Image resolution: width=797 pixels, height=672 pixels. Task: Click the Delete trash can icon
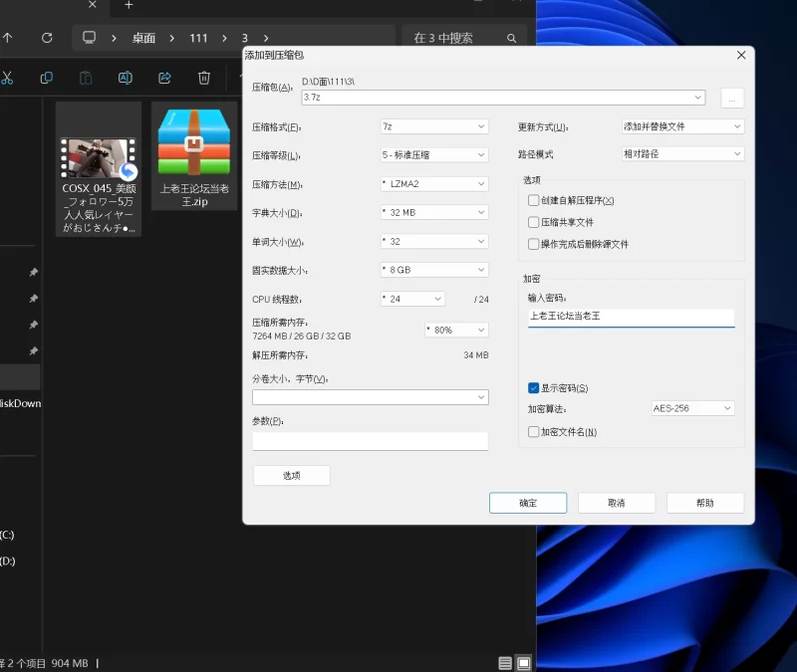pos(204,78)
